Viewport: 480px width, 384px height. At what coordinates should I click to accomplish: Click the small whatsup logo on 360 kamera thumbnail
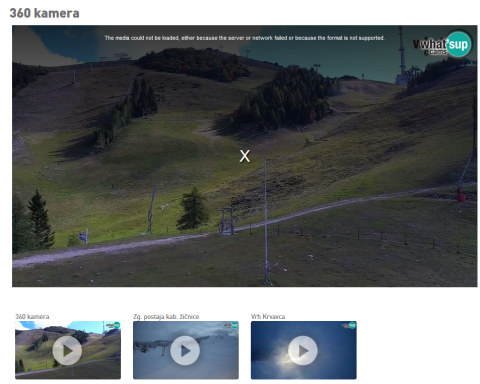[x=113, y=325]
